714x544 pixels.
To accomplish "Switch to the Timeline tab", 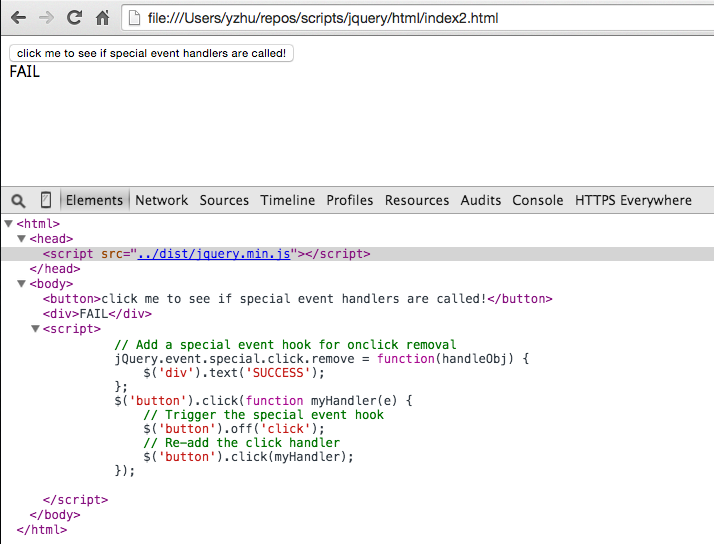I will [x=287, y=200].
